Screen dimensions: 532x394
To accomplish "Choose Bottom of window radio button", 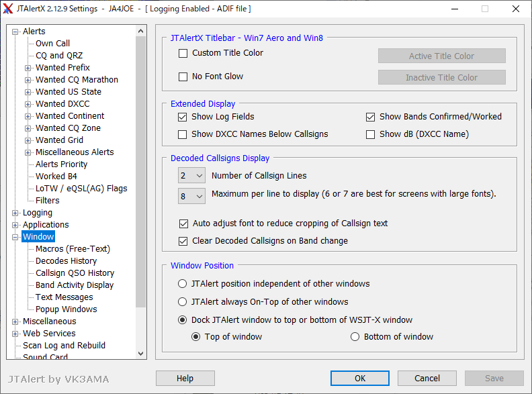I will [x=355, y=337].
